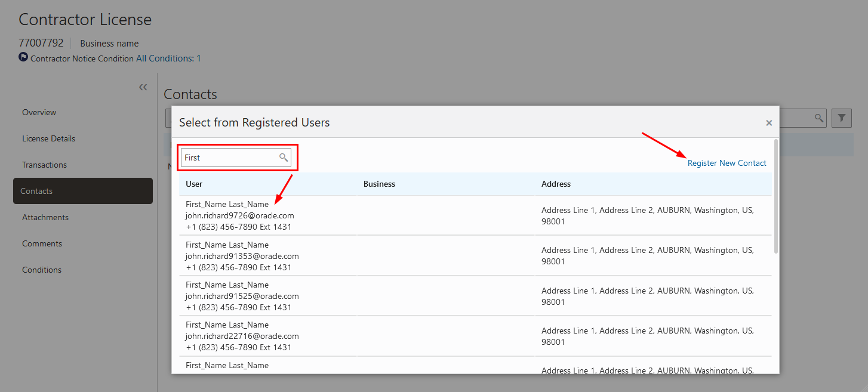This screenshot has height=392, width=868.
Task: Click the filter funnel icon
Action: click(841, 118)
